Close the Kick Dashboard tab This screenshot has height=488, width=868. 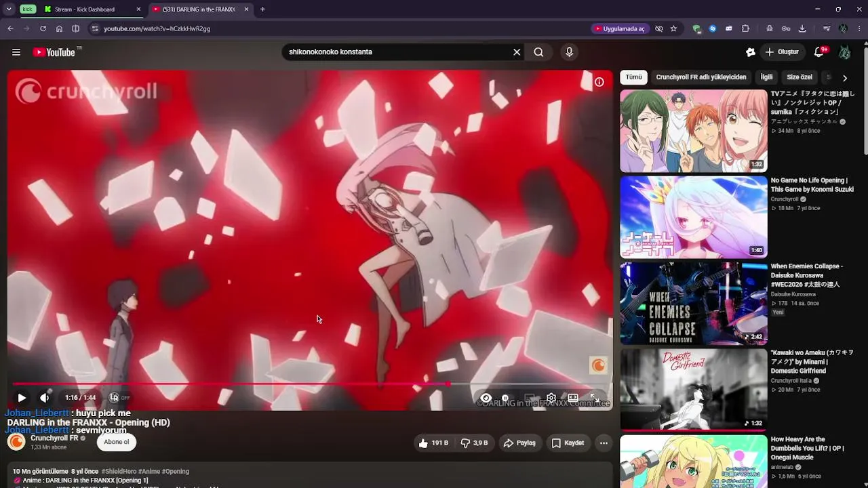click(x=138, y=9)
